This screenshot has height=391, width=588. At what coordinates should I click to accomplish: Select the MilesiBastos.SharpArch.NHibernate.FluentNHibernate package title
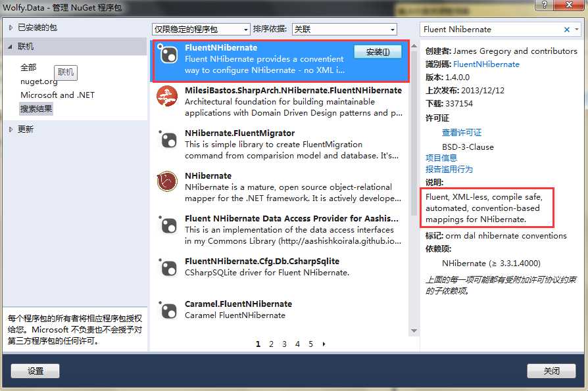[293, 90]
